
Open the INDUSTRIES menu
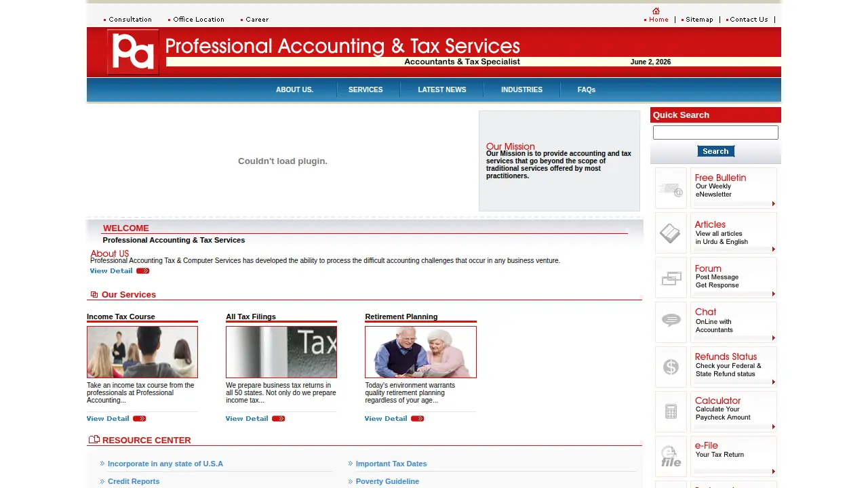(521, 89)
